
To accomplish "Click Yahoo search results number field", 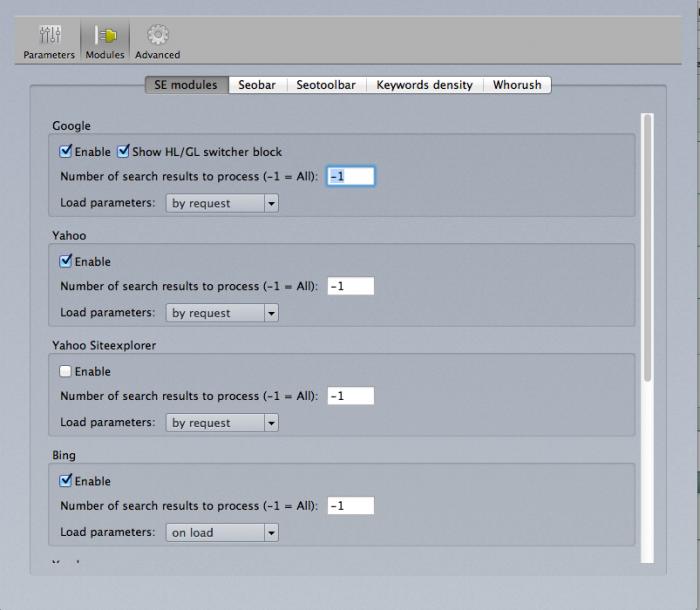I will pyautogui.click(x=351, y=286).
